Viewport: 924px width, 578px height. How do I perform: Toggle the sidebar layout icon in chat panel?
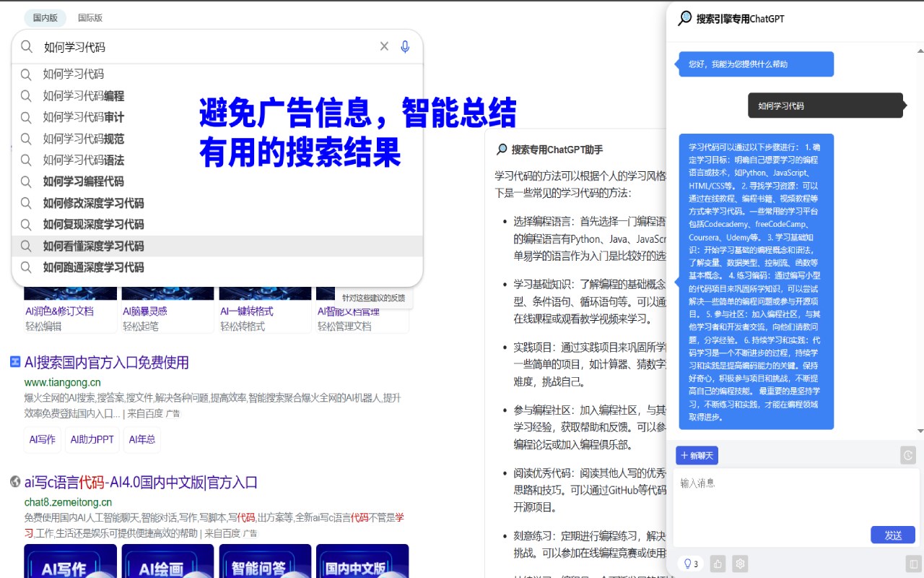point(913,564)
